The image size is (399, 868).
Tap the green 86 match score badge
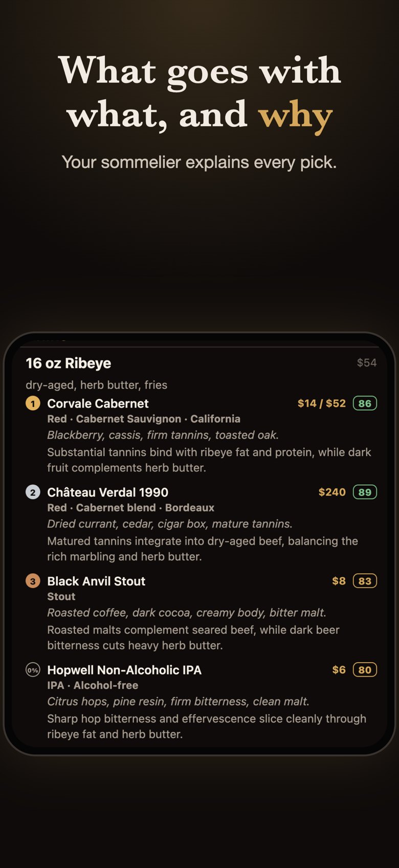pyautogui.click(x=365, y=403)
